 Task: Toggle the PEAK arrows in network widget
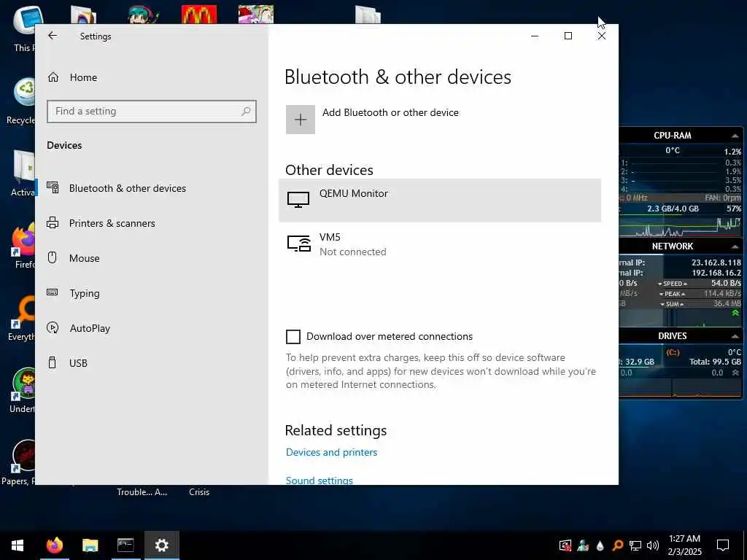tap(672, 294)
